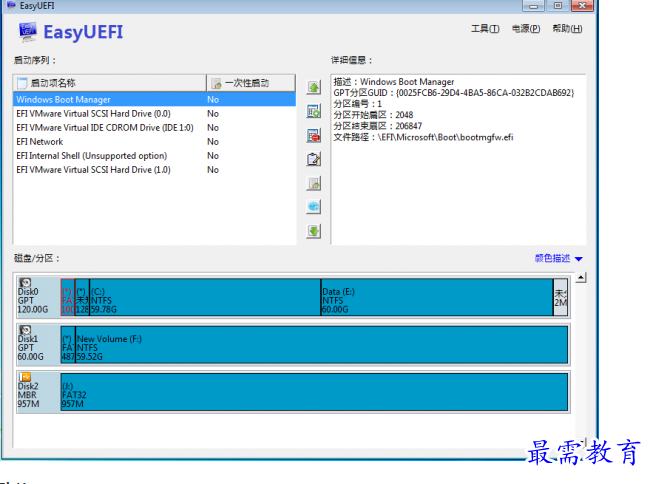Select the New Volume (F:) partition
This screenshot has height=484, width=649.
pyautogui.click(x=320, y=344)
